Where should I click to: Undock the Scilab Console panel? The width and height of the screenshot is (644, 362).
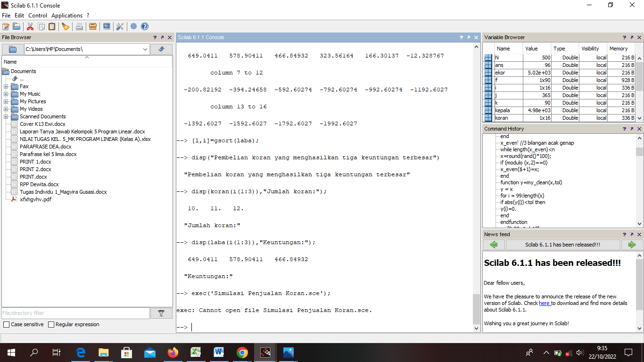[x=469, y=37]
